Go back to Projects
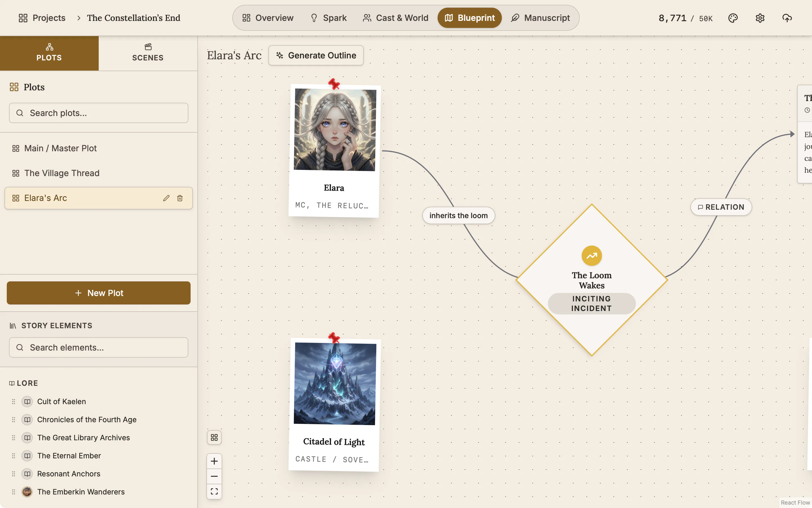 [42, 18]
